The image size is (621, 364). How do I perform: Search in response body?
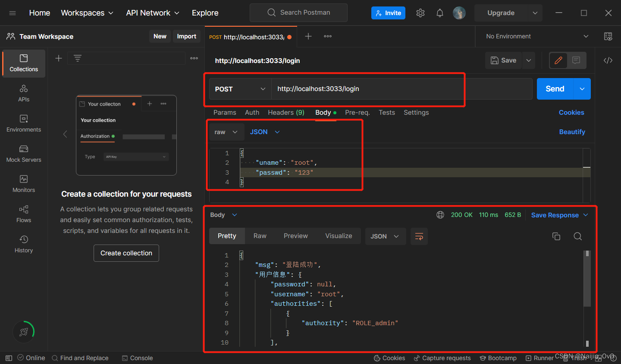coord(578,236)
